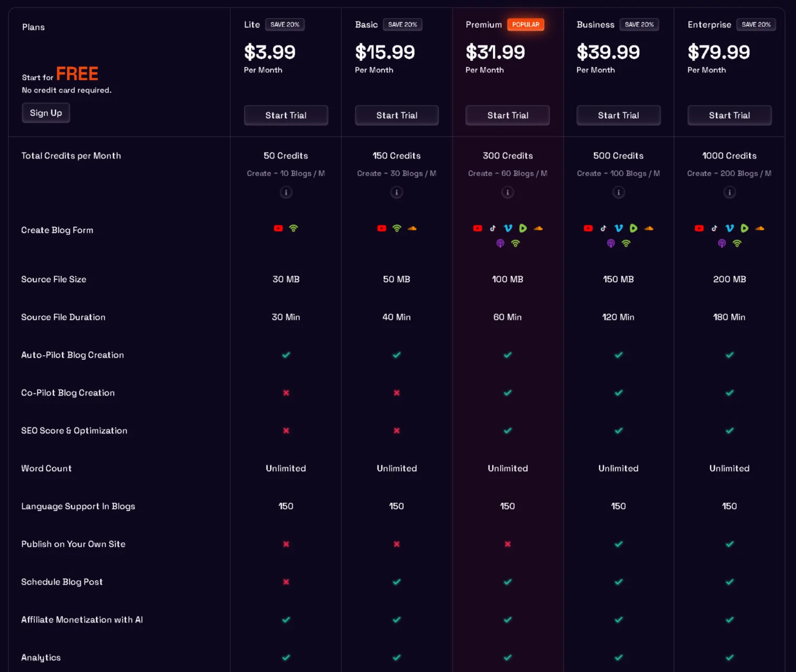This screenshot has height=672, width=796.
Task: Click the '300 Credits' text
Action: pyautogui.click(x=508, y=156)
